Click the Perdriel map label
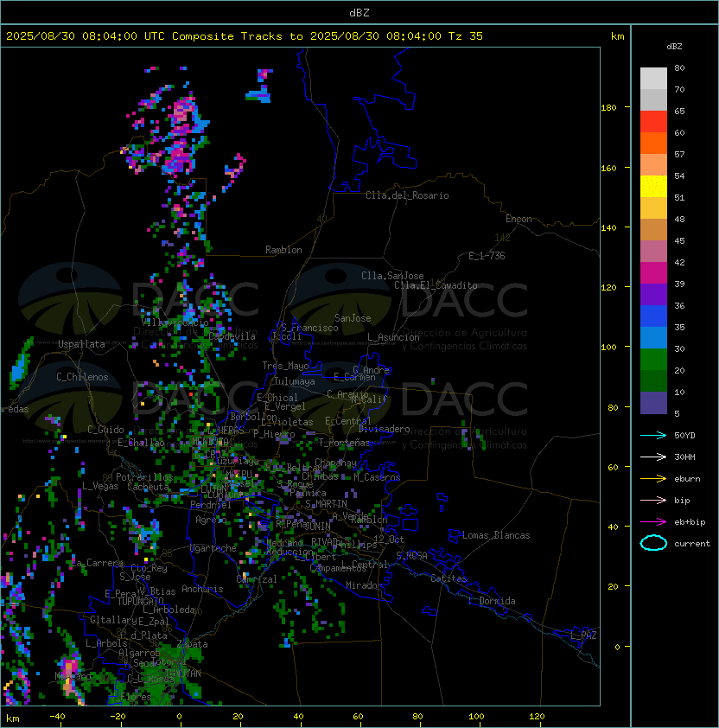Image resolution: width=719 pixels, height=728 pixels. [x=211, y=505]
